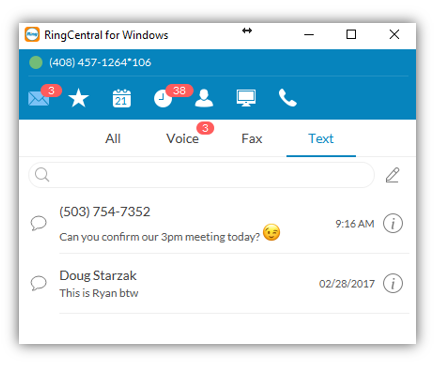Show info for (503) 754-7352 conversation
The image size is (442, 373).
(x=393, y=223)
